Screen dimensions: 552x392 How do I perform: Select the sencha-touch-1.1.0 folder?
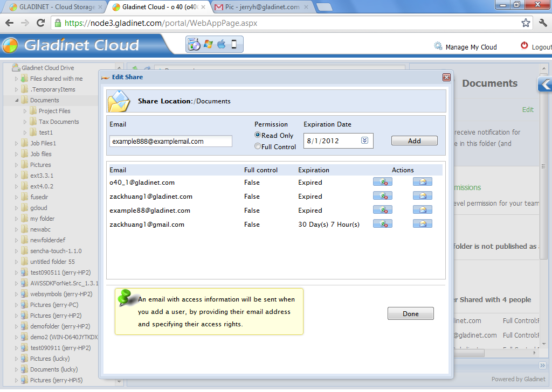point(56,251)
